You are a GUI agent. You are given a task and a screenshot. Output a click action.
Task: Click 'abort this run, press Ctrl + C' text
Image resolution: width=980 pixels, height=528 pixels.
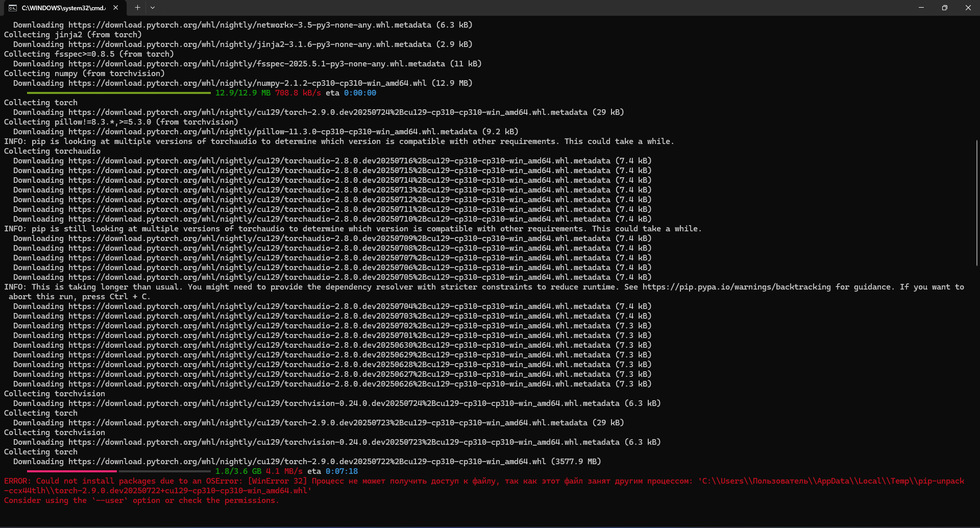[80, 297]
